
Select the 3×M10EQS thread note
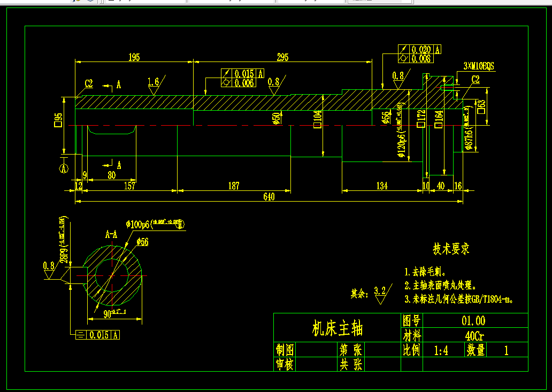pos(478,66)
